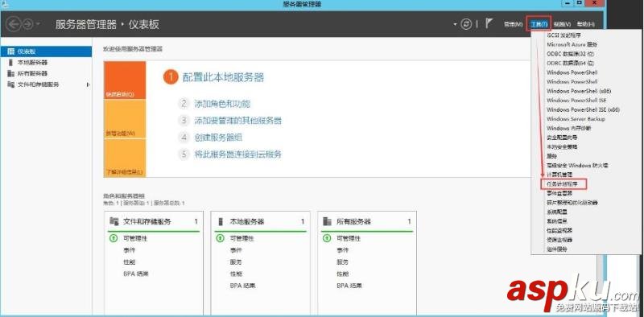This screenshot has width=644, height=317.
Task: Go back with the back arrow button
Action: pos(13,24)
